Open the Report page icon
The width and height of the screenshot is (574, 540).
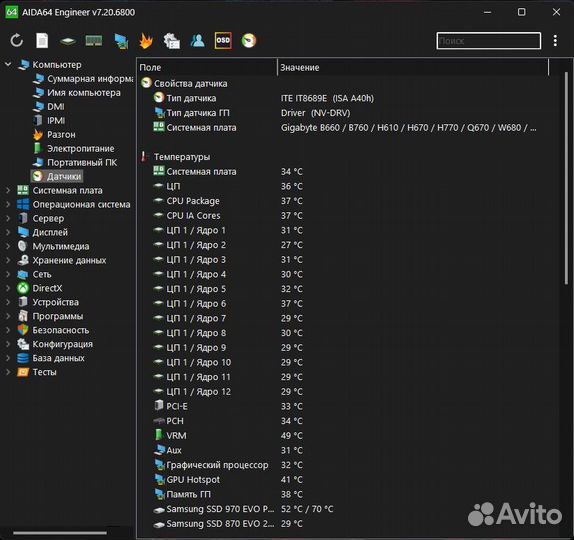[42, 41]
